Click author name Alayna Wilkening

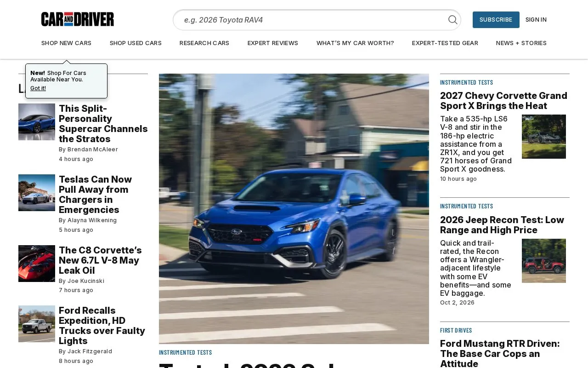point(92,220)
